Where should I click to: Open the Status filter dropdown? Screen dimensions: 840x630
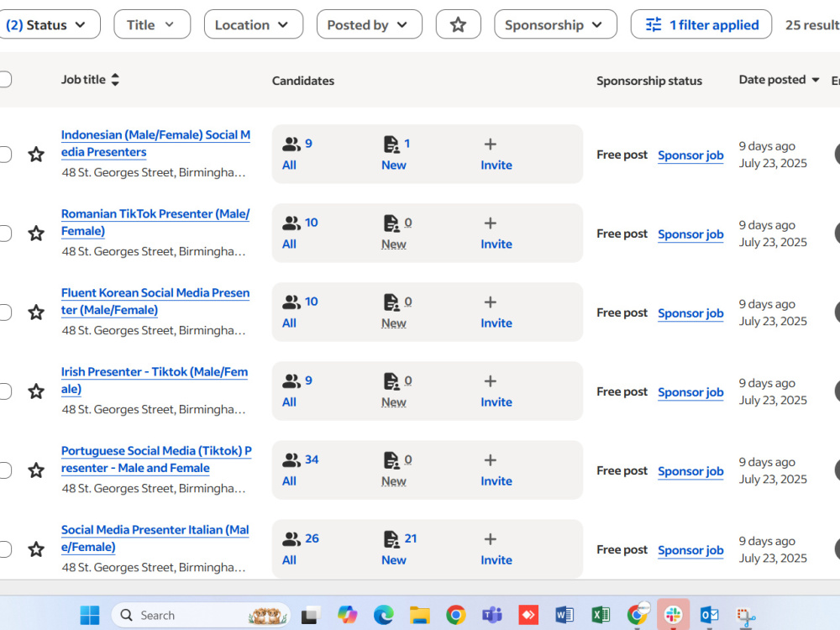coord(48,24)
